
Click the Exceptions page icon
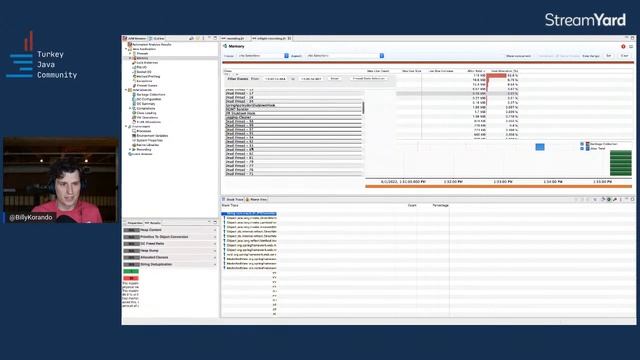tap(134, 81)
